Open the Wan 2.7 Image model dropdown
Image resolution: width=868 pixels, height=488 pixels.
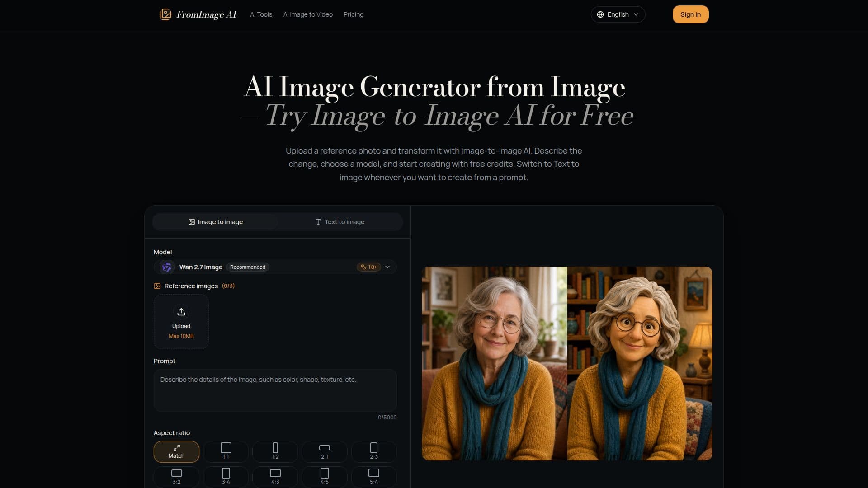pyautogui.click(x=275, y=267)
